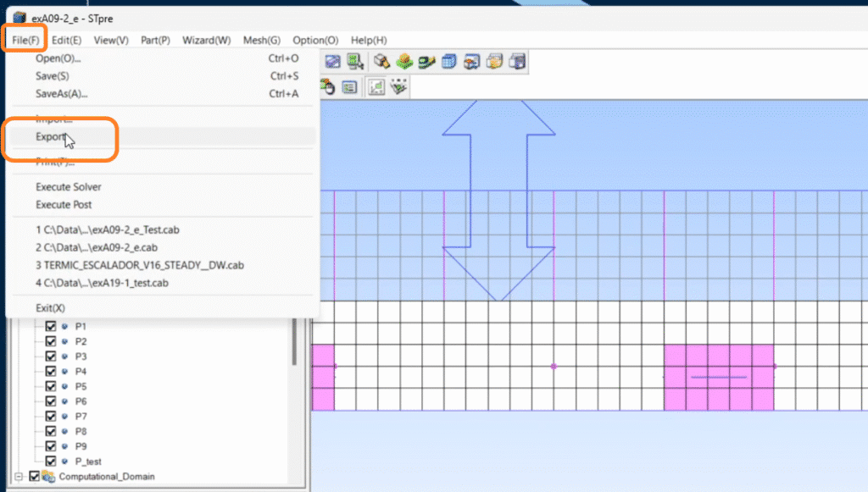This screenshot has height=492, width=868.
Task: Open recent file exA09-2_e_Test.cab
Action: pyautogui.click(x=164, y=229)
